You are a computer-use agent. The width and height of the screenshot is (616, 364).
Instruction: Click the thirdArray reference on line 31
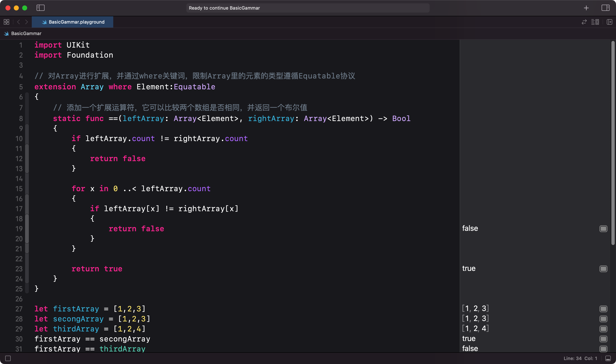(x=122, y=349)
